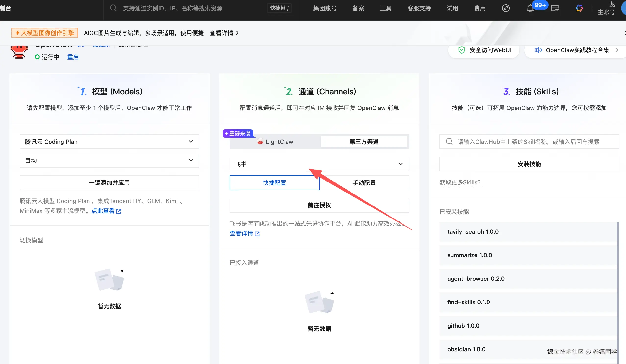Click the speaker icon for OpenClaw实践教程合集
Viewport: 626px width, 364px height.
(538, 50)
